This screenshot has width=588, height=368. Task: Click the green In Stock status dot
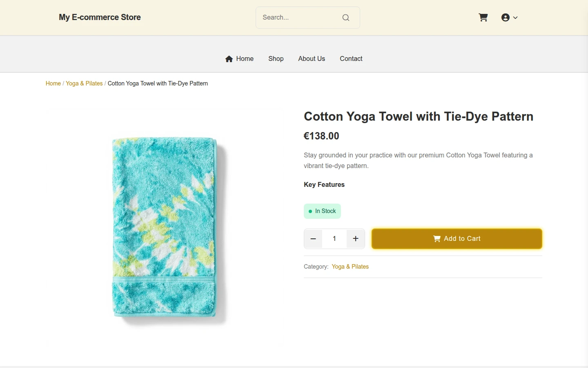[310, 211]
